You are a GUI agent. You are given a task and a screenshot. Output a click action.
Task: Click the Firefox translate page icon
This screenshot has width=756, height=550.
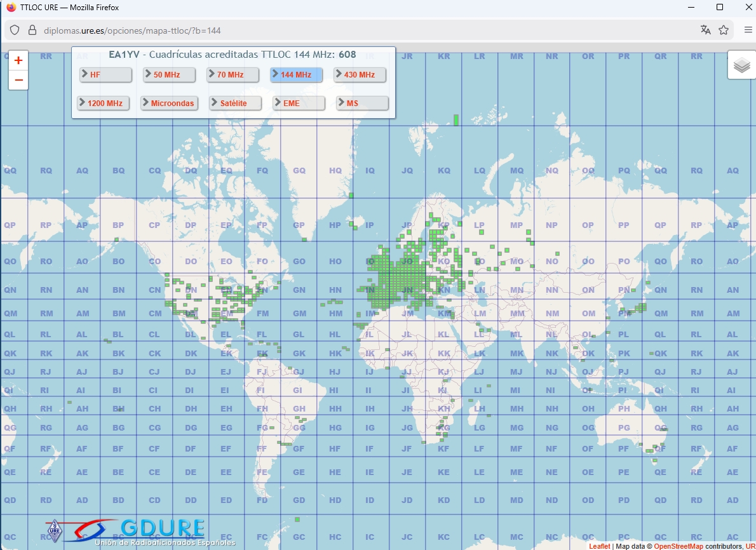pyautogui.click(x=705, y=30)
